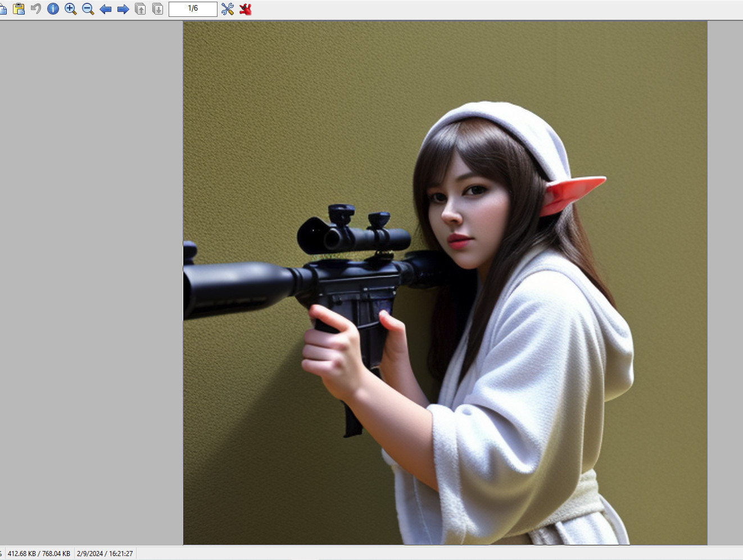
Task: Zoom out using the minus magnifier
Action: (88, 9)
